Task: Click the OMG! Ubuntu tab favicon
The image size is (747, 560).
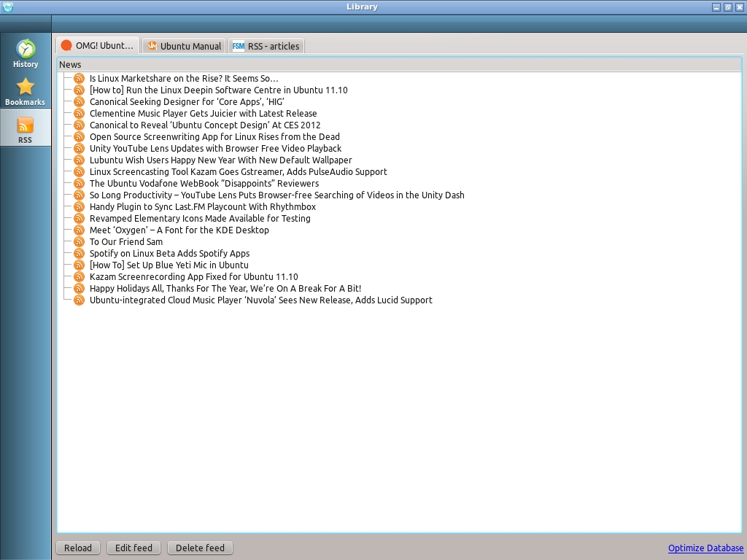Action: click(66, 46)
